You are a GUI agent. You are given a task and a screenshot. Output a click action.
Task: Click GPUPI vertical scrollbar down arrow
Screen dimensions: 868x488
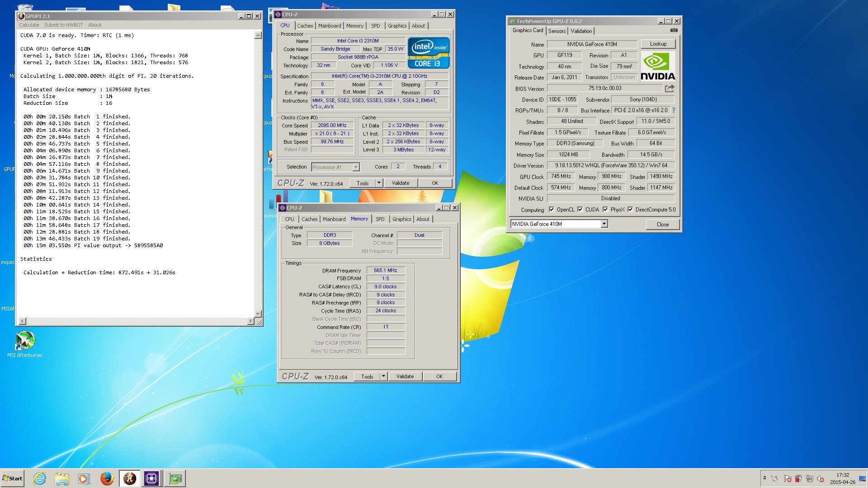tap(258, 314)
